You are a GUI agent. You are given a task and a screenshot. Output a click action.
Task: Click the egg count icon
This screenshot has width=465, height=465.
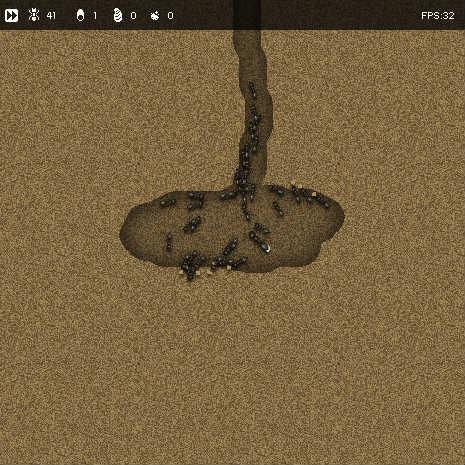click(80, 15)
